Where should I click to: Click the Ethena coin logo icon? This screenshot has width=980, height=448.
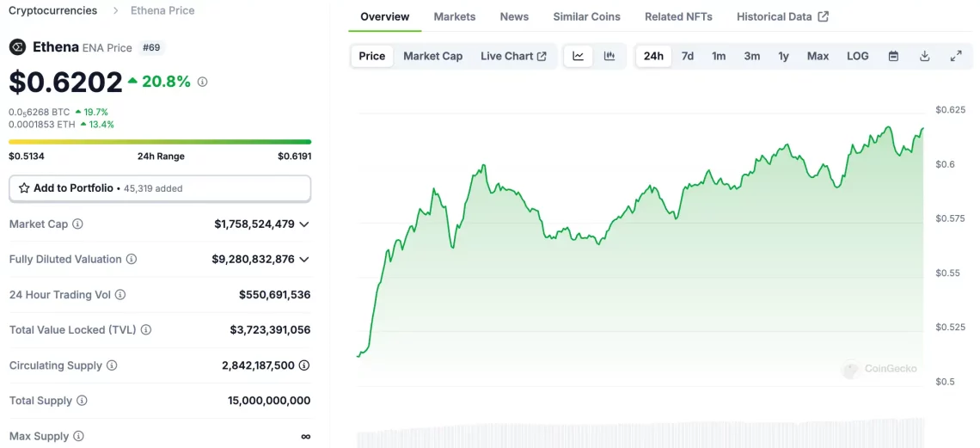[17, 46]
